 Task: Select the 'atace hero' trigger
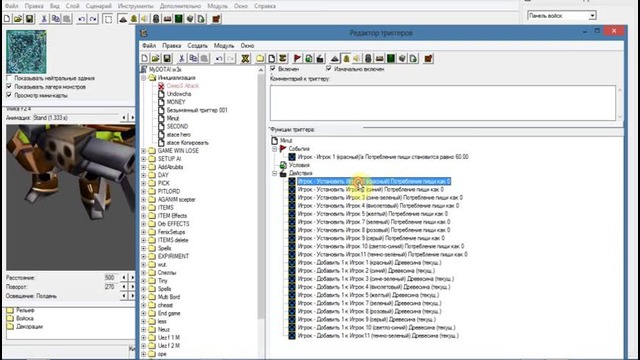[178, 135]
